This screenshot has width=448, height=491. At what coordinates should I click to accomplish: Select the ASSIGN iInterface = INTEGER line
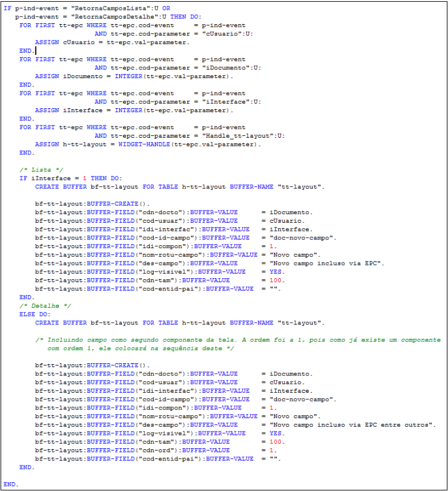pyautogui.click(x=134, y=110)
